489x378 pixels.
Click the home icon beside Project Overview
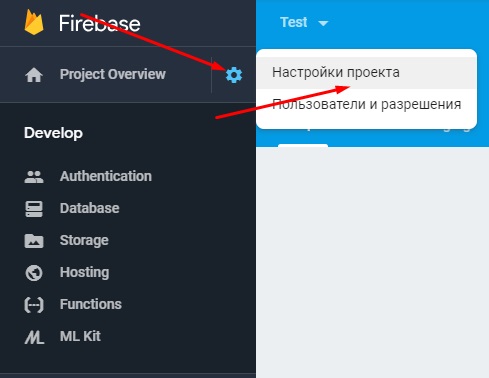click(34, 75)
